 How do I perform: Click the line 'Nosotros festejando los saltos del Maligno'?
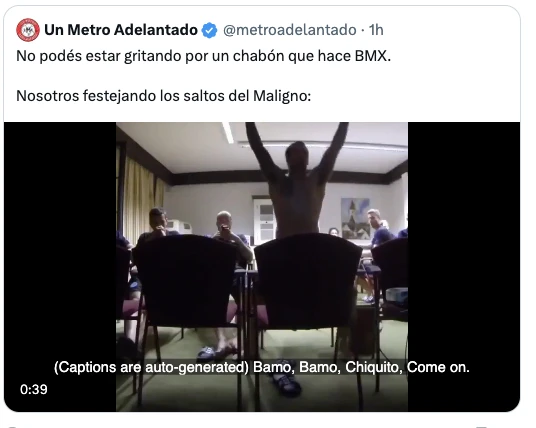coord(163,96)
